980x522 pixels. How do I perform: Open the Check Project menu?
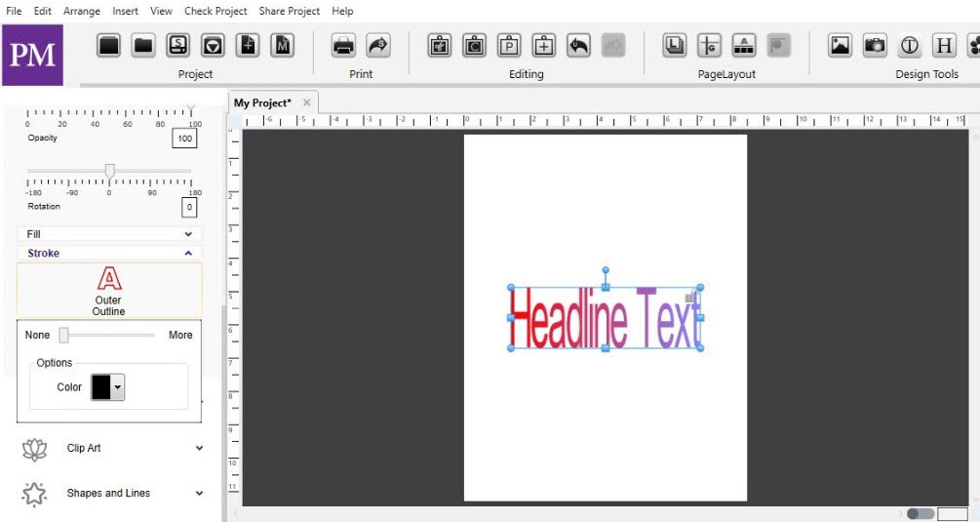216,12
